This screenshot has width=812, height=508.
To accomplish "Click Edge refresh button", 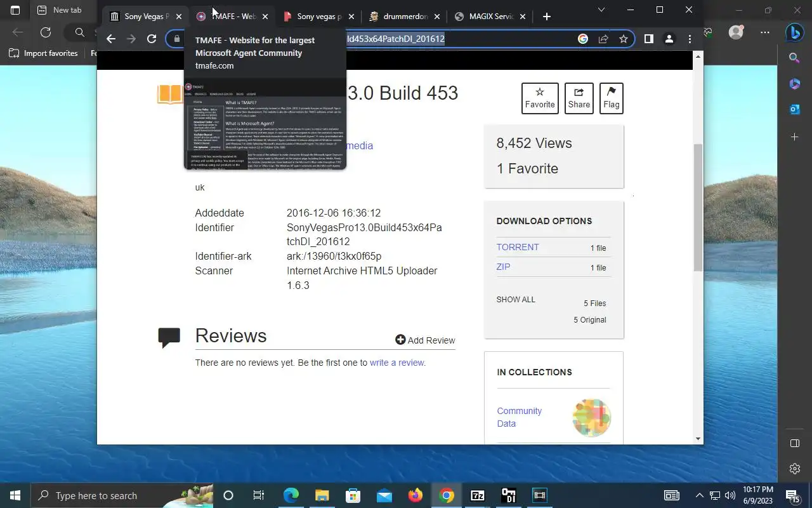I will pos(46,32).
